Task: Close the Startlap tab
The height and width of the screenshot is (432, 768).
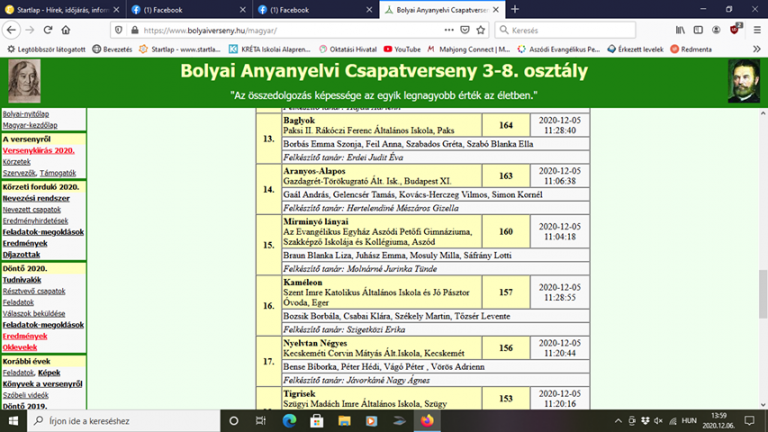Action: pos(116,10)
